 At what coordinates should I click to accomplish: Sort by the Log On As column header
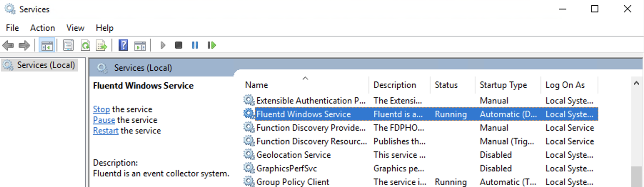click(569, 85)
